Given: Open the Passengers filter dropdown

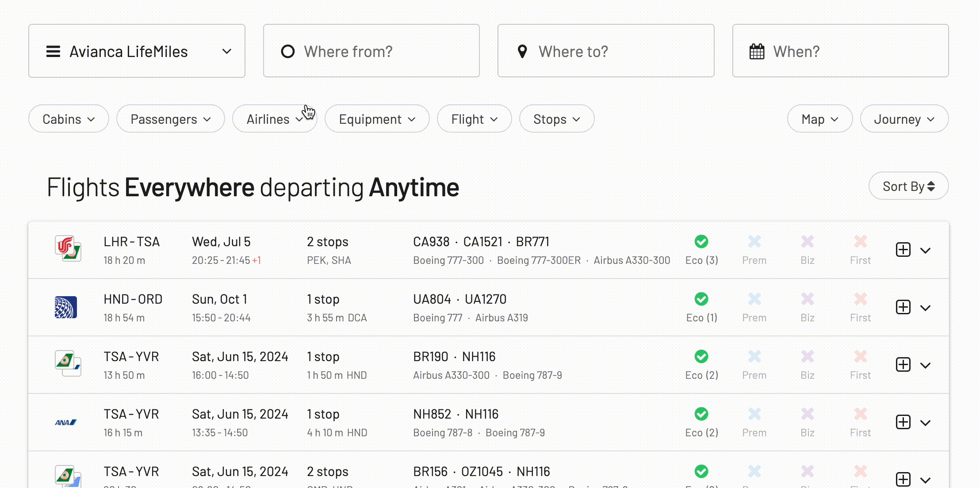Looking at the screenshot, I should [x=171, y=119].
